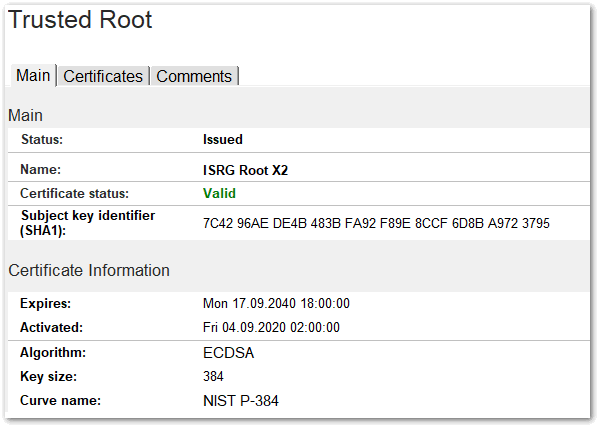
Task: Click the Main section header
Action: 25,115
